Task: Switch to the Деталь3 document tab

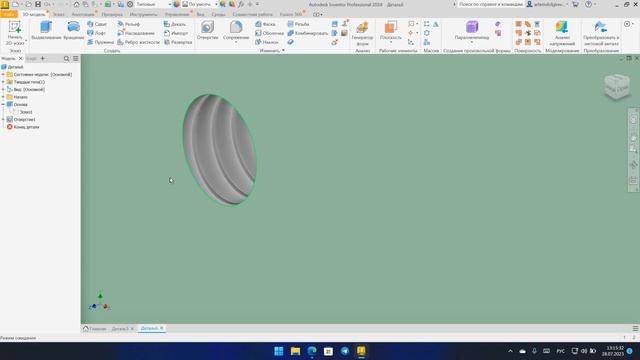Action: [x=120, y=329]
